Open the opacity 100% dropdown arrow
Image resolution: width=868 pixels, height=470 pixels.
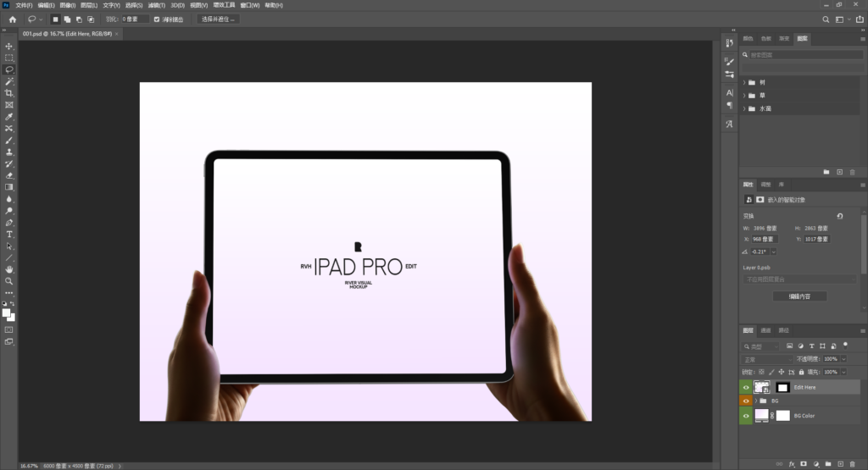point(843,359)
